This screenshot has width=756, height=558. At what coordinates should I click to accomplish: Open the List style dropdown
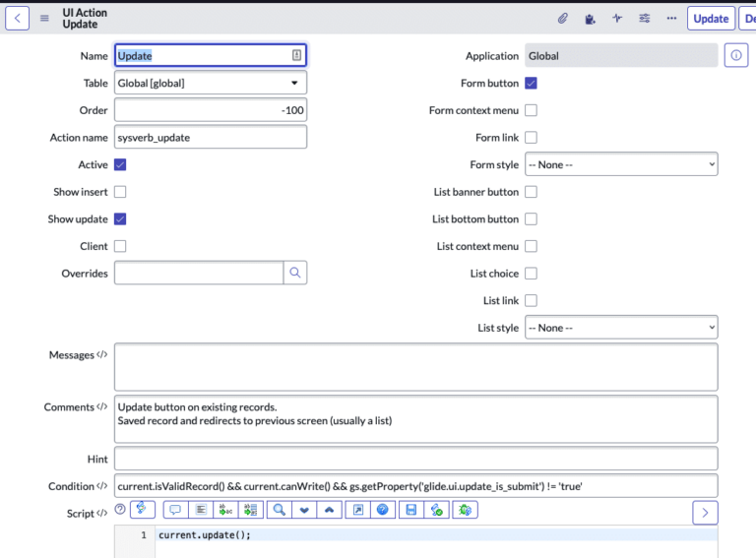[621, 328]
